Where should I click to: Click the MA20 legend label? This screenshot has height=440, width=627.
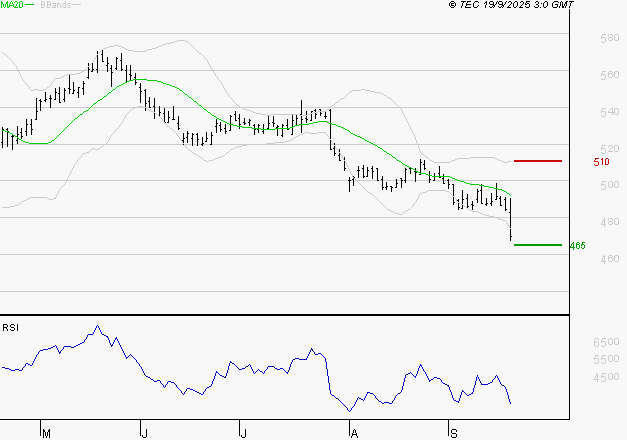(12, 6)
